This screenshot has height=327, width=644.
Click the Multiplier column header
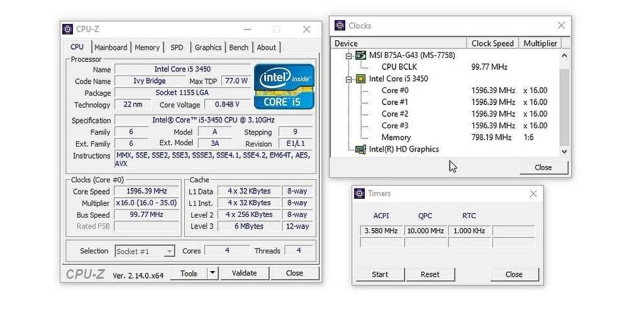click(x=540, y=43)
